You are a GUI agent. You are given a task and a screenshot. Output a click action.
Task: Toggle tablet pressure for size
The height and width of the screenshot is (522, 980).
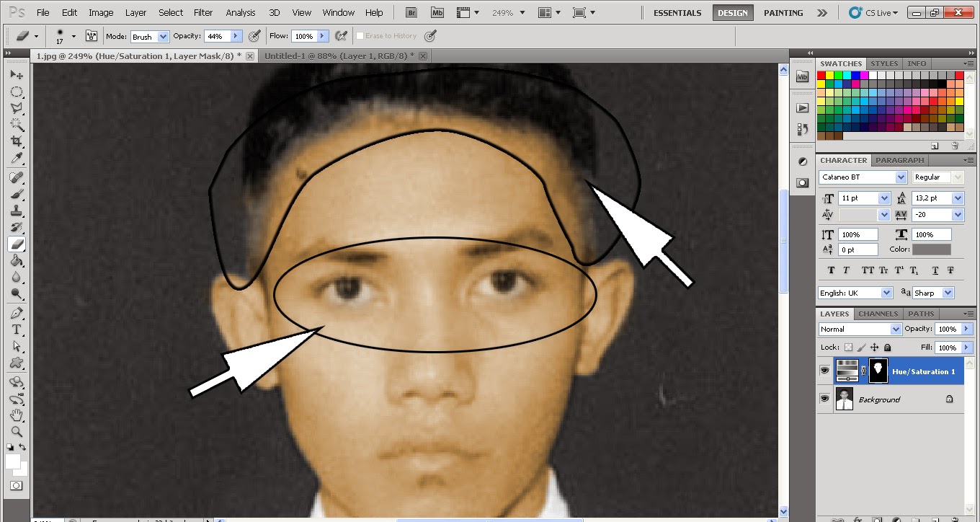430,36
